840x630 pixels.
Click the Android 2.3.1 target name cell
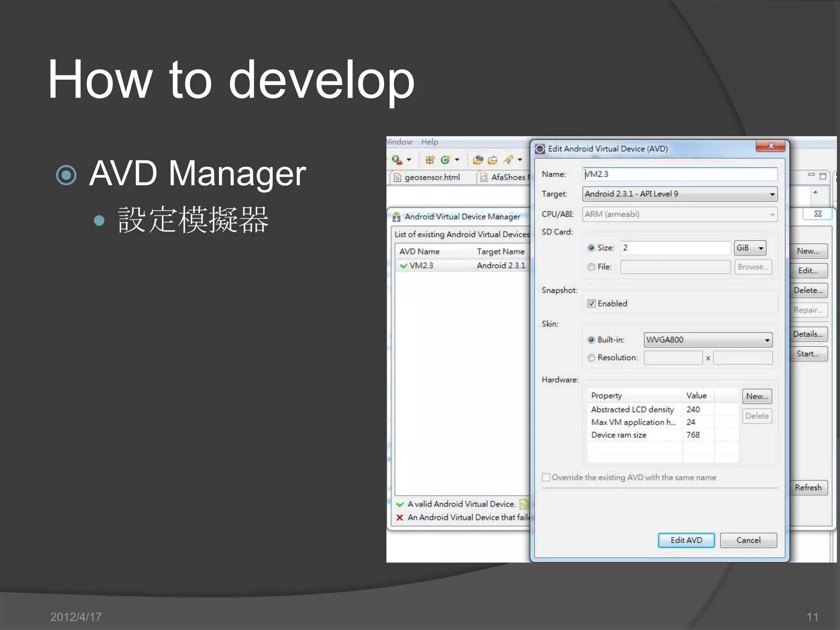[x=501, y=265]
